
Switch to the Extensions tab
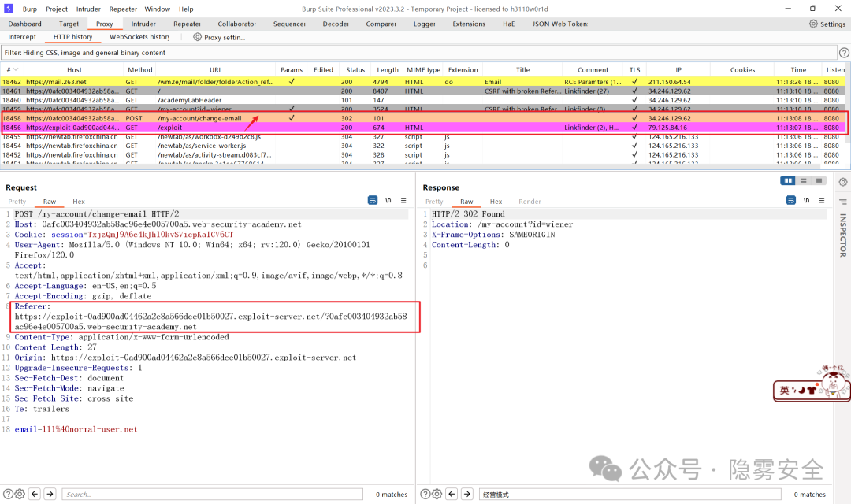[x=469, y=24]
